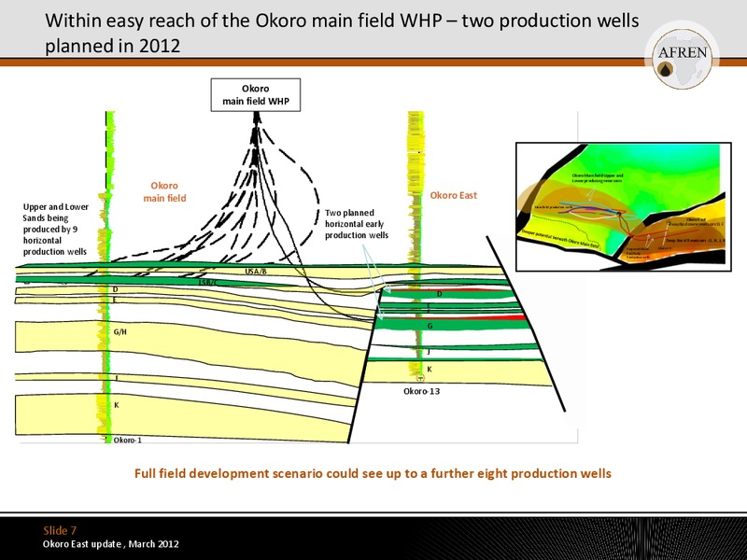Click the 'K' label above Okoro-13

[430, 369]
